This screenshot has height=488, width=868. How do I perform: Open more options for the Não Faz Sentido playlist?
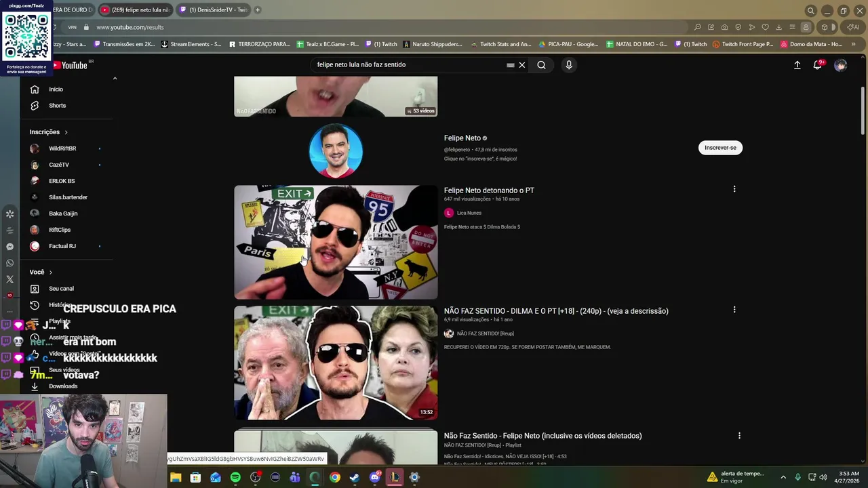point(739,436)
